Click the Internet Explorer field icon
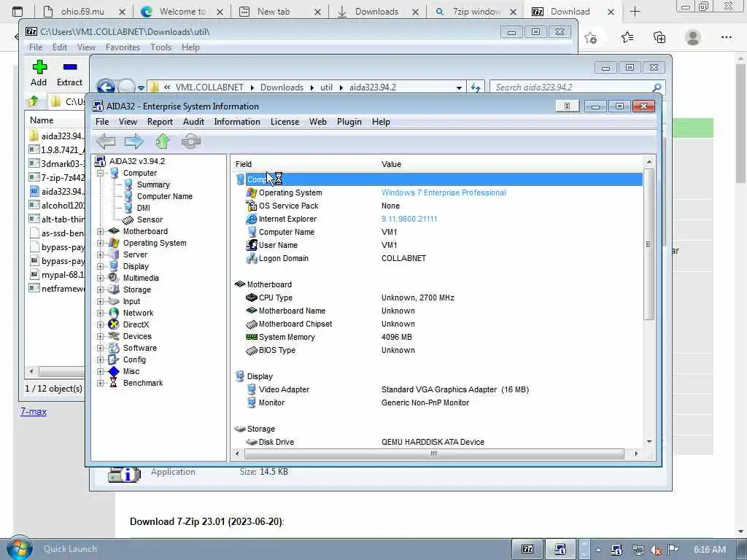 (252, 219)
